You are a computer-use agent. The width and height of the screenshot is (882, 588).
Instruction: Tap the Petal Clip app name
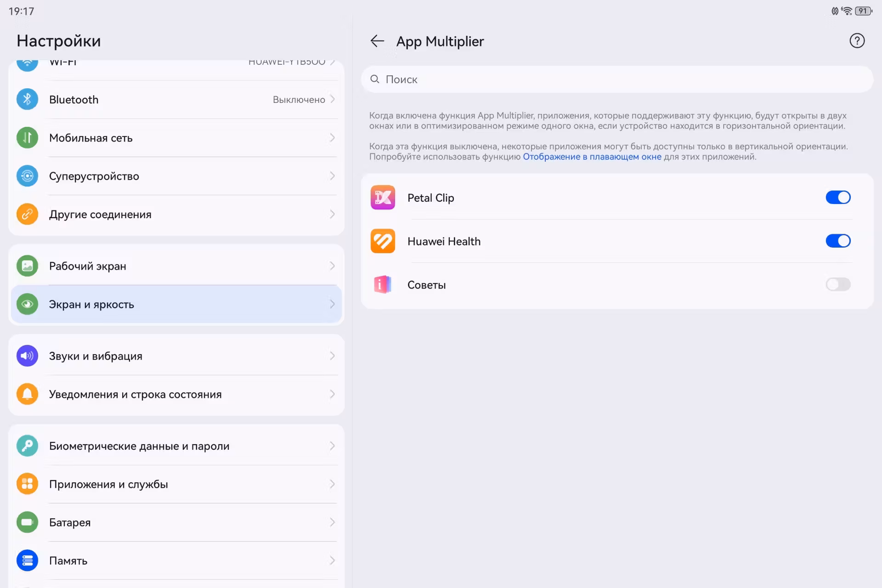point(431,198)
